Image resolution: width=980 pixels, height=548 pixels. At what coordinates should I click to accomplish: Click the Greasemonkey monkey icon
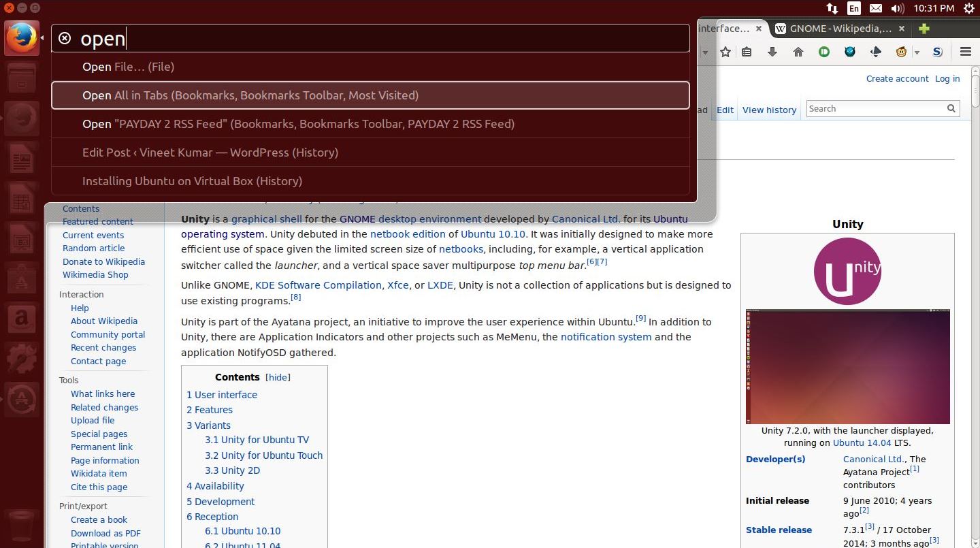click(901, 52)
